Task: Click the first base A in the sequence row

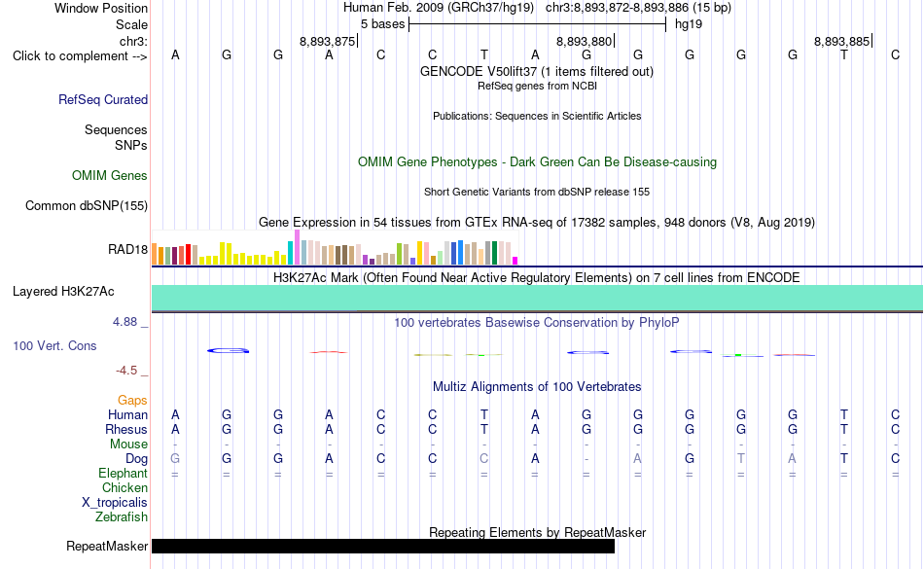Action: point(175,54)
